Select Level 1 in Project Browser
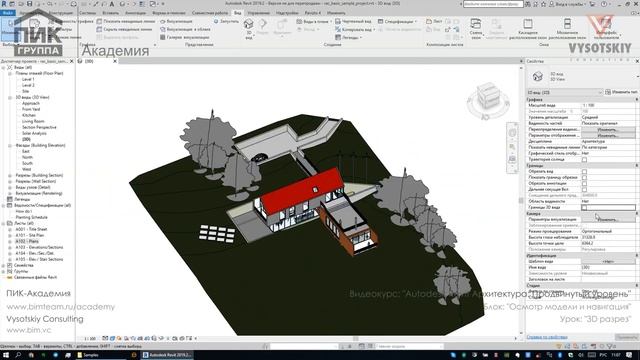640x360 pixels. click(28, 79)
